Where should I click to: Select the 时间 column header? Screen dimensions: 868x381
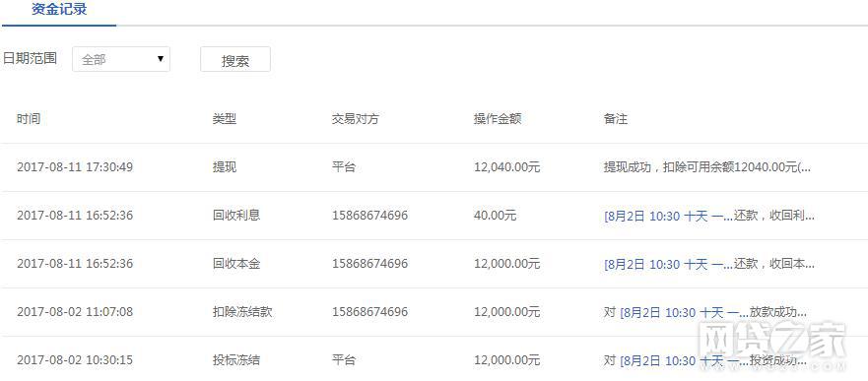point(29,119)
